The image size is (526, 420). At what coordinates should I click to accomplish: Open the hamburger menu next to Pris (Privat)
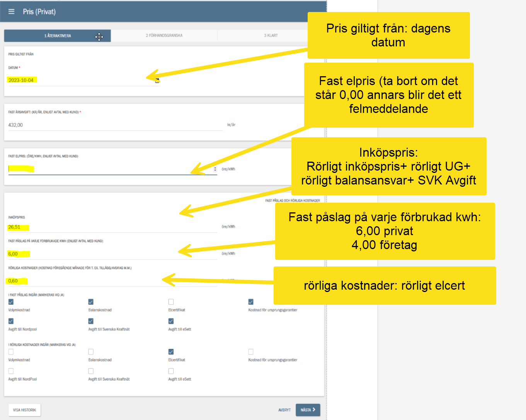[12, 12]
